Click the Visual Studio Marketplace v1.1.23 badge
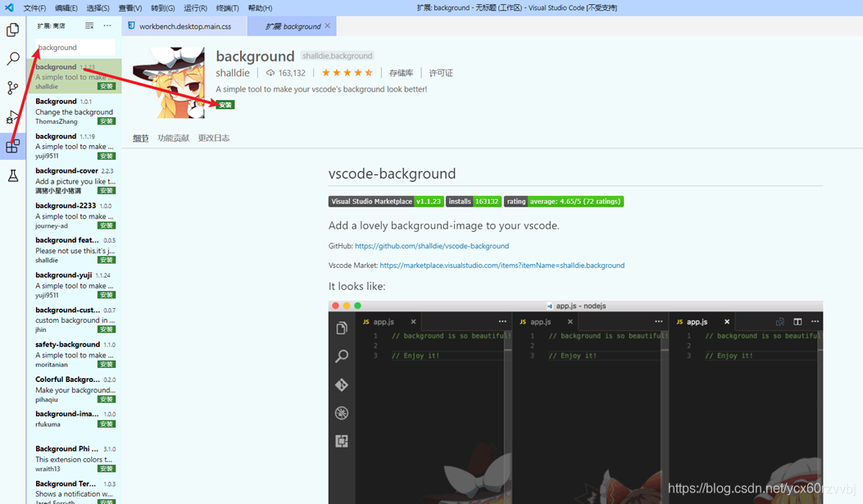Screen dimensions: 863x504 pos(386,202)
